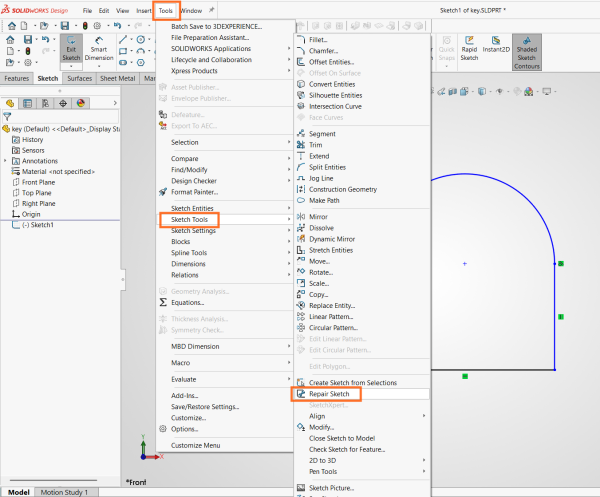Image resolution: width=600 pixels, height=497 pixels.
Task: Expand Relations submenu
Action: [x=225, y=275]
